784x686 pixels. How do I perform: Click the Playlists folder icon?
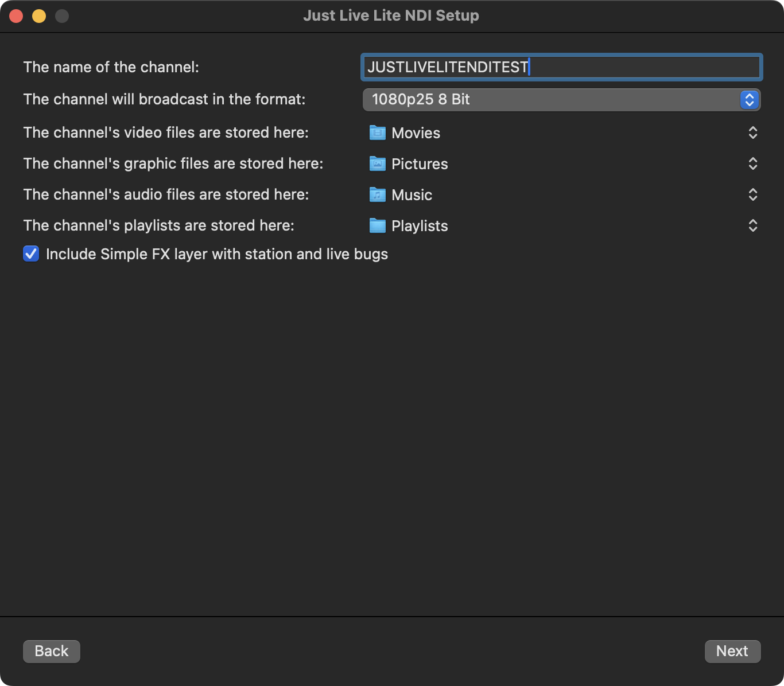pos(377,226)
